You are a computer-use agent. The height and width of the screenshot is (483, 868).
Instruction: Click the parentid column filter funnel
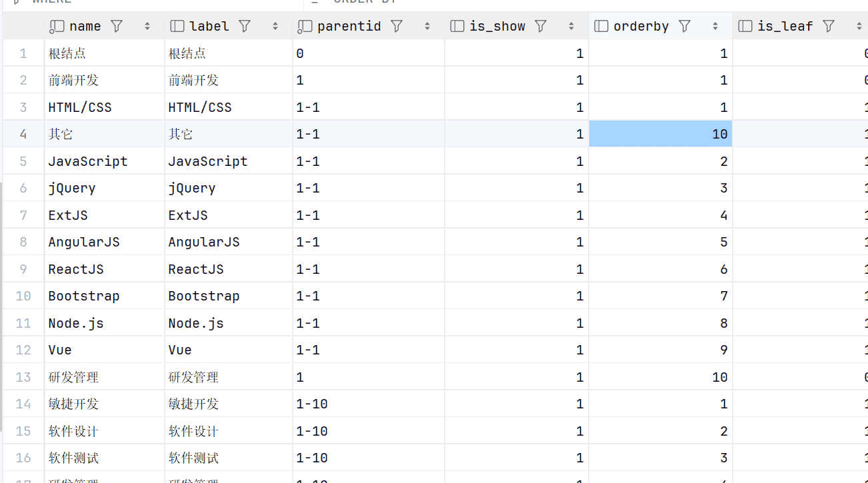(397, 26)
